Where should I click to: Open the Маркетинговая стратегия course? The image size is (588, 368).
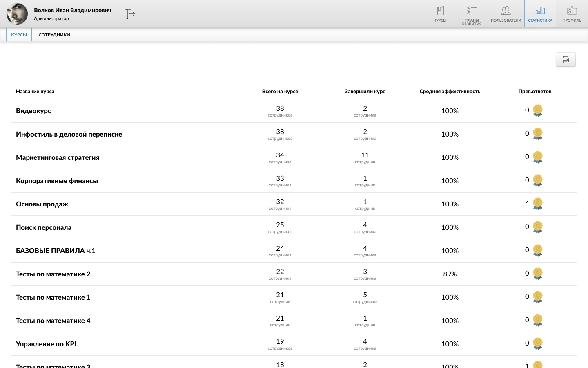pyautogui.click(x=58, y=157)
